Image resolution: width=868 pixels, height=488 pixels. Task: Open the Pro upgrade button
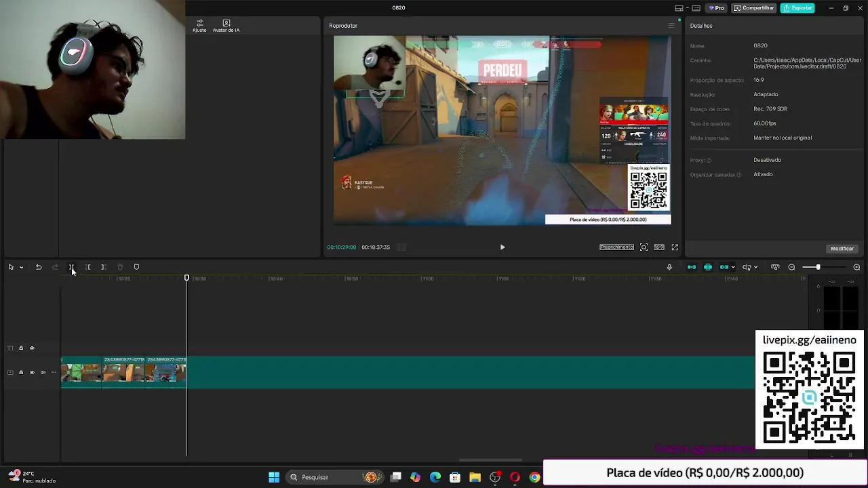tap(717, 8)
